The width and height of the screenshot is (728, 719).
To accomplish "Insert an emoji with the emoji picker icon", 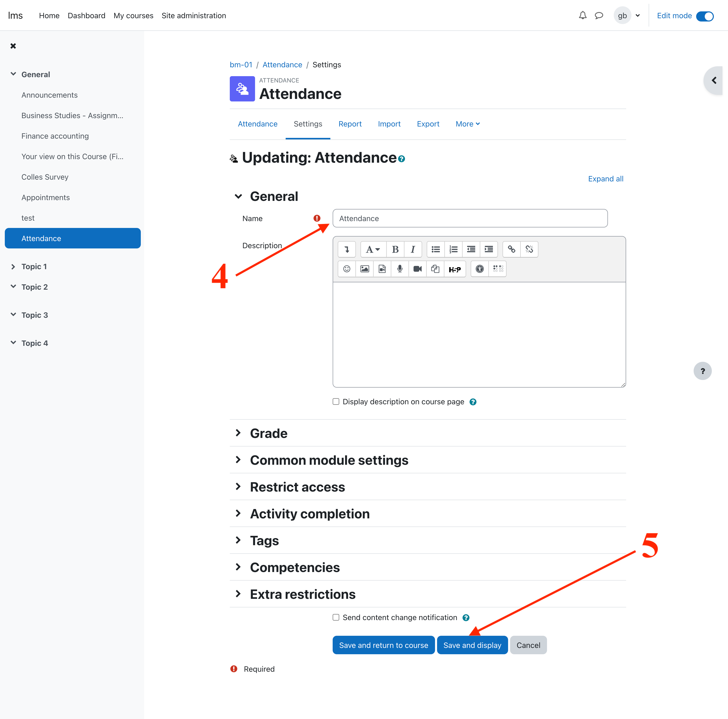I will pos(347,269).
